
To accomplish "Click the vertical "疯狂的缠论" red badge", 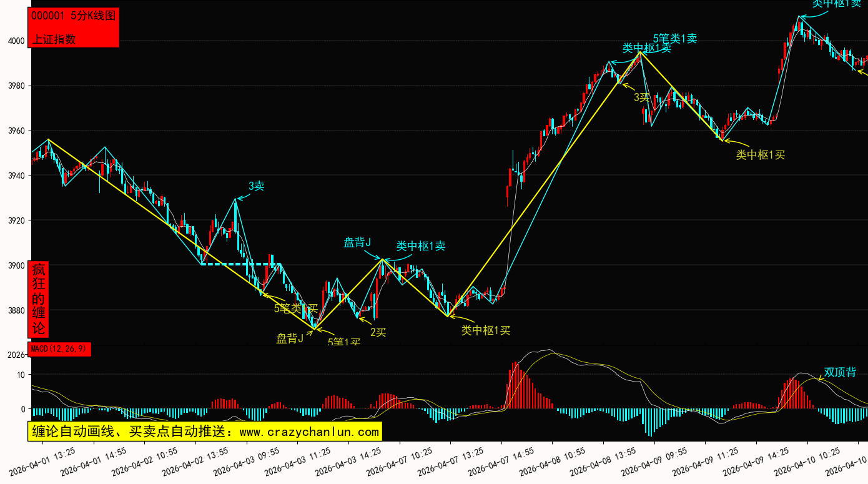I will click(39, 299).
